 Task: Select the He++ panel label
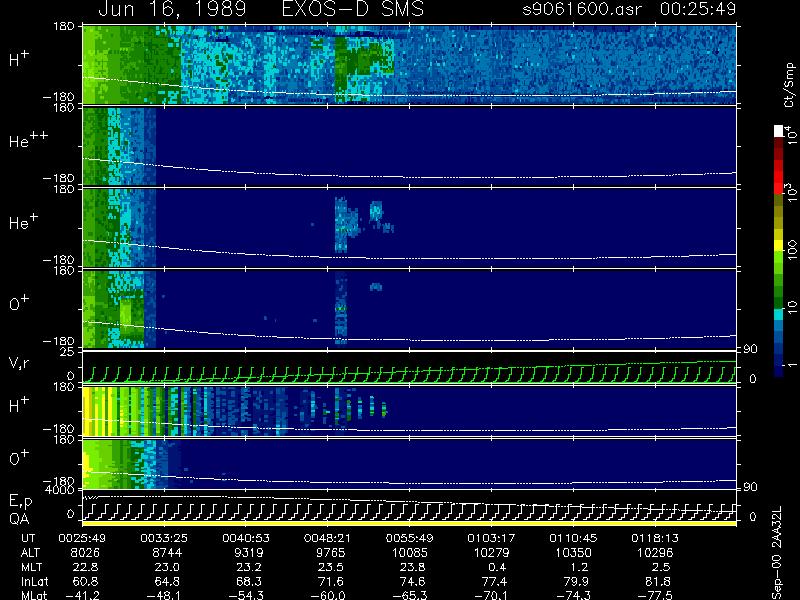pos(28,140)
